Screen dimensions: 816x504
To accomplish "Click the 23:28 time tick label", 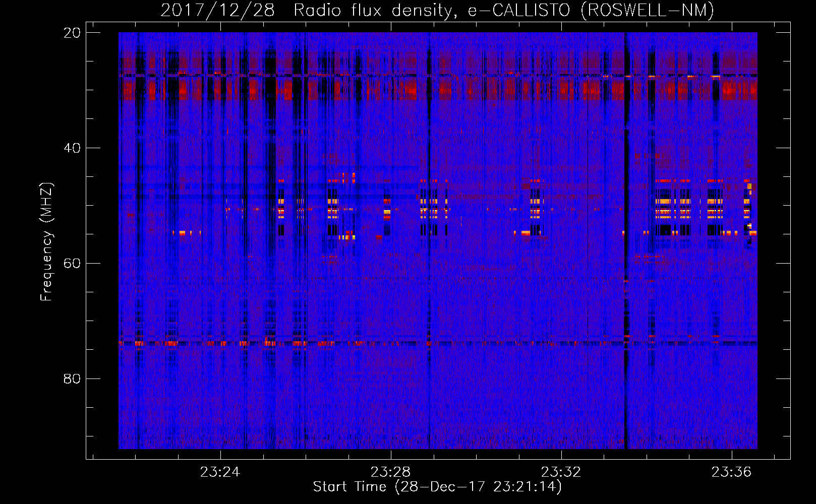I will 391,472.
